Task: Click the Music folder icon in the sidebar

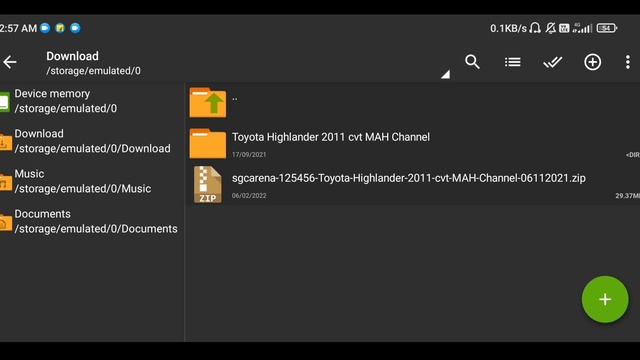Action: (x=5, y=182)
